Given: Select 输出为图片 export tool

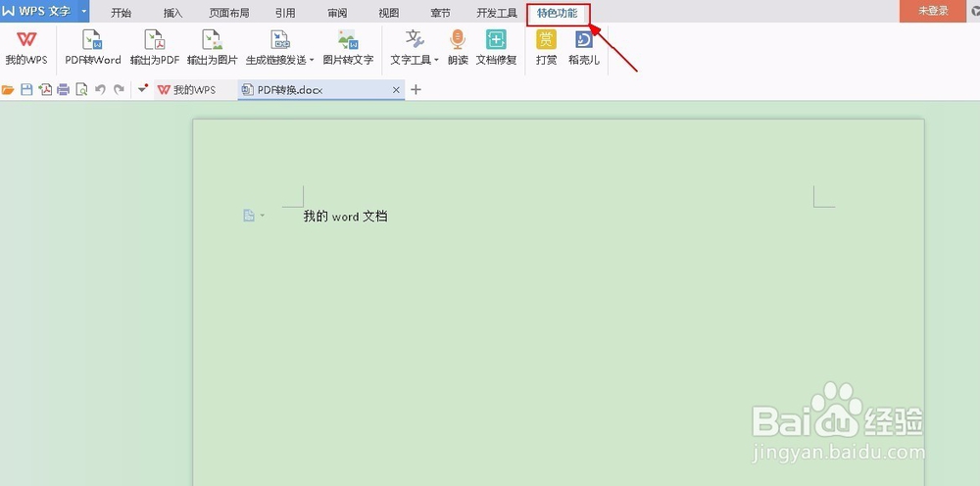Looking at the screenshot, I should tap(213, 47).
